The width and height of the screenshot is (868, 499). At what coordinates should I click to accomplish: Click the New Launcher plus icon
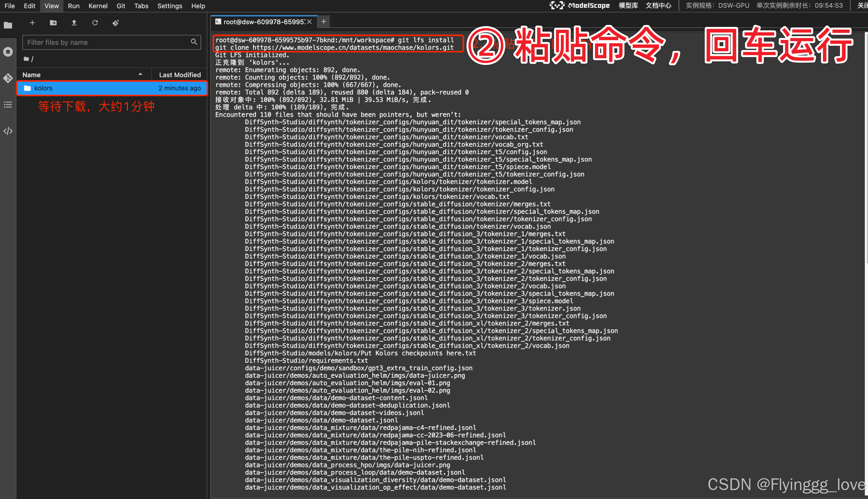[32, 23]
